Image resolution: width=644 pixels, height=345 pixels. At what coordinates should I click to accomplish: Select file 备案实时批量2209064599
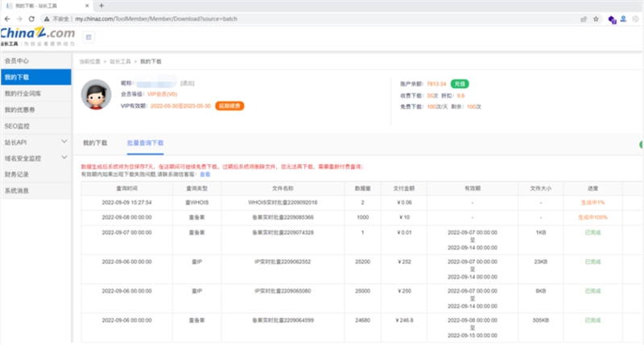pyautogui.click(x=283, y=320)
